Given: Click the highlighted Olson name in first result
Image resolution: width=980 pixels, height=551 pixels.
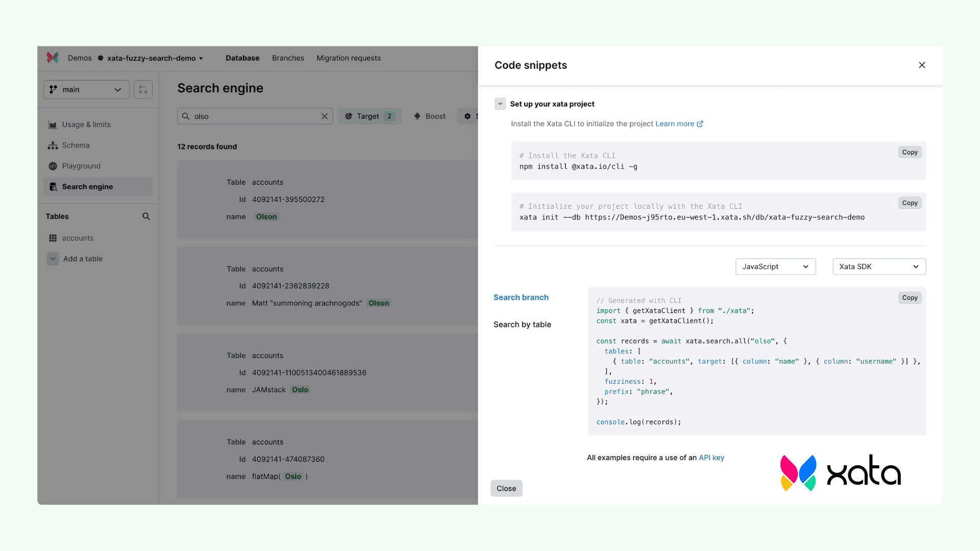Looking at the screenshot, I should (266, 217).
